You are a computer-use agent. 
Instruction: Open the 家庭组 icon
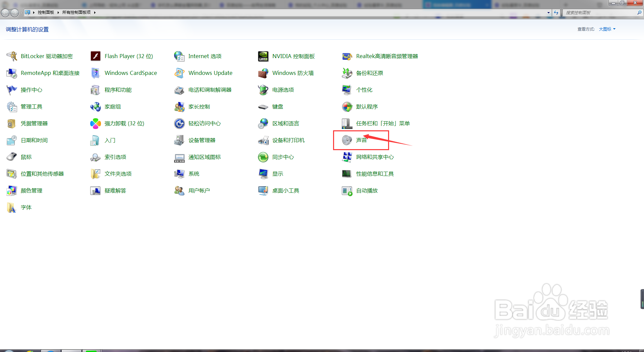click(96, 106)
